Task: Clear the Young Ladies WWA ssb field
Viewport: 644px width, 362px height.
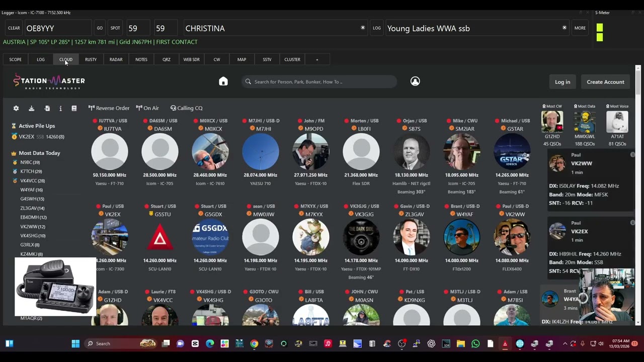Action: pos(565,28)
